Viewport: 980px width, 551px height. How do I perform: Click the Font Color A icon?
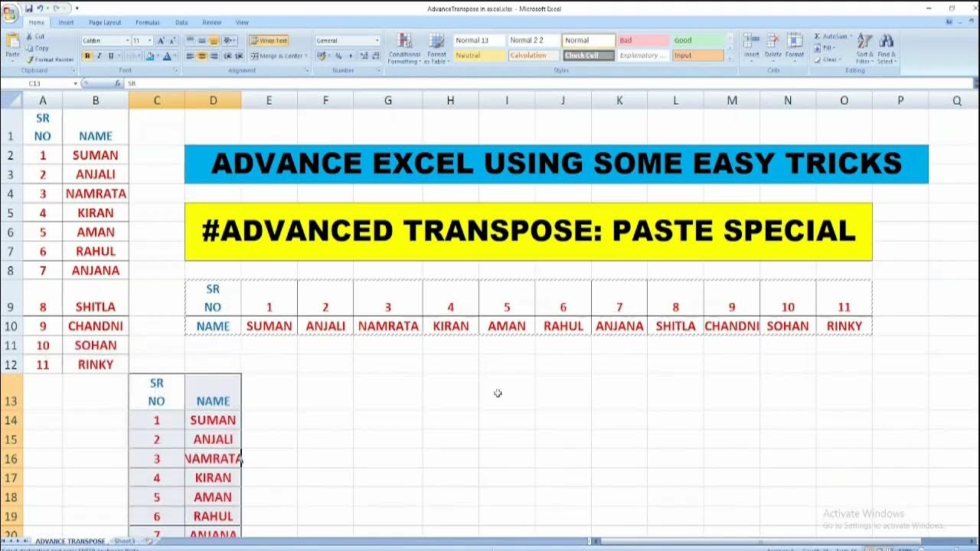pos(167,56)
